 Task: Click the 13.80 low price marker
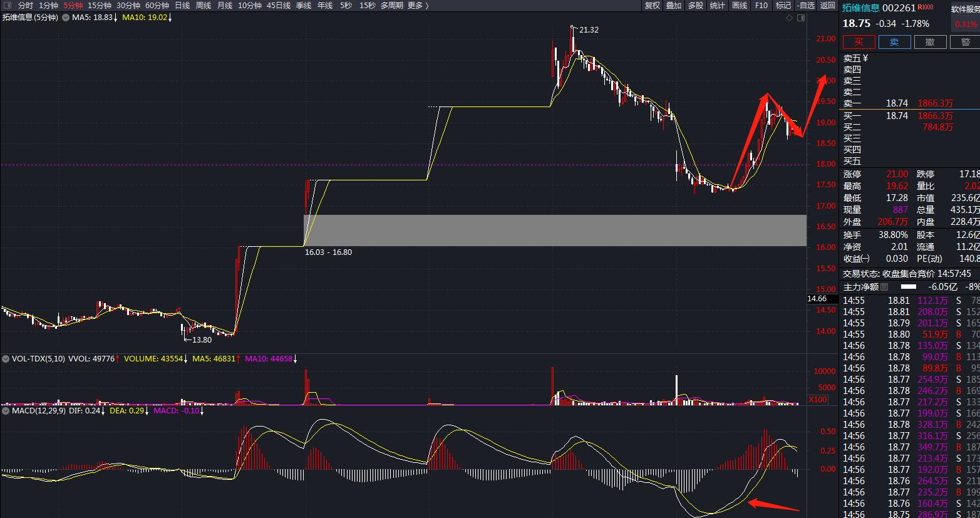coord(202,340)
